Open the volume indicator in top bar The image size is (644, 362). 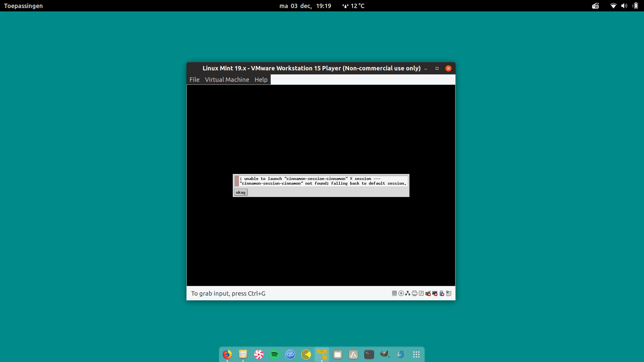point(624,6)
